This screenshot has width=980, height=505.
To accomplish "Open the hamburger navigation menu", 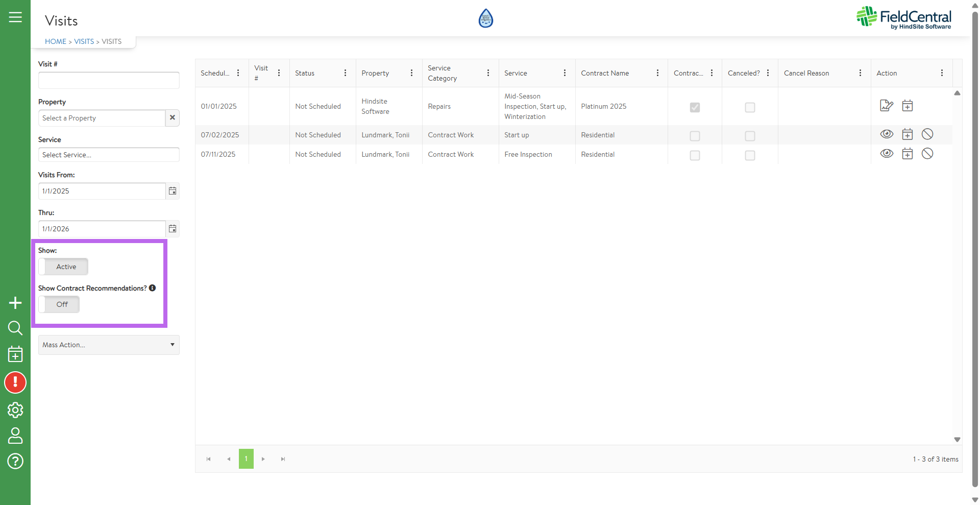I will point(15,17).
